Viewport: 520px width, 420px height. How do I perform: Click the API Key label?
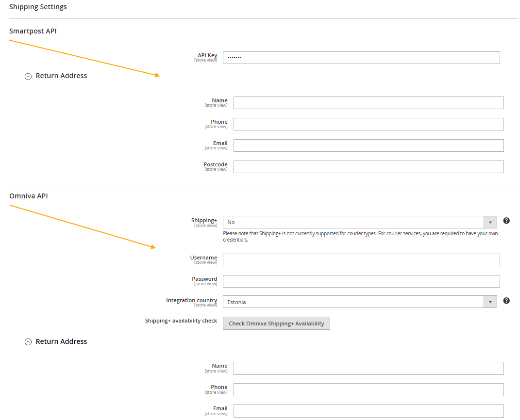207,55
